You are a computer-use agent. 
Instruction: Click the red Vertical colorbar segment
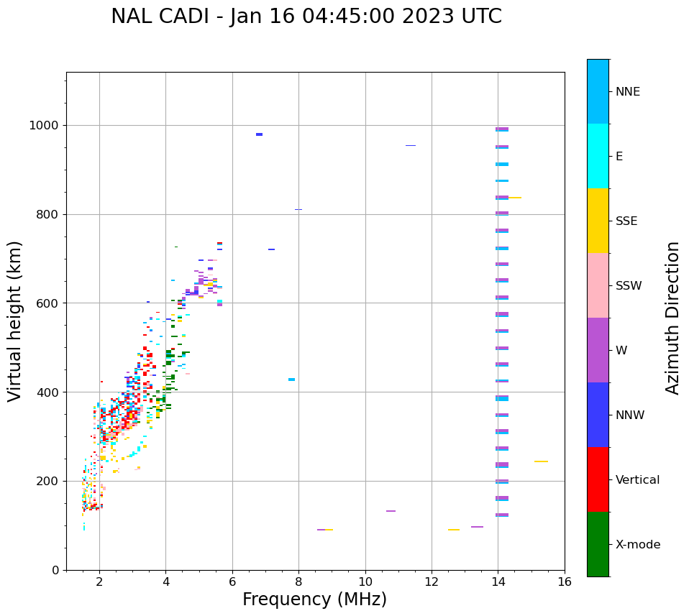(x=598, y=479)
